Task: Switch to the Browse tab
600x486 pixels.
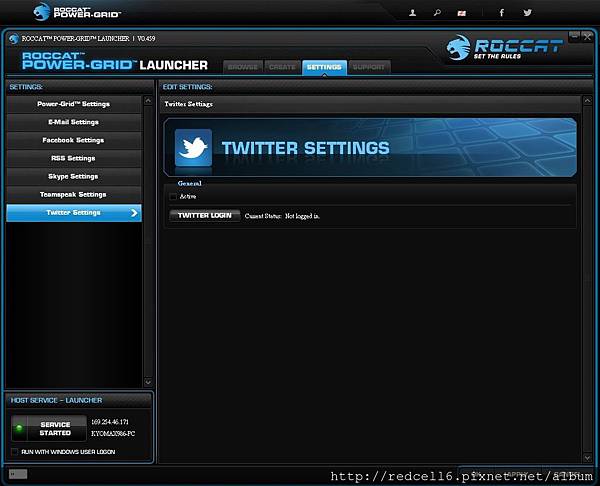Action: (243, 67)
